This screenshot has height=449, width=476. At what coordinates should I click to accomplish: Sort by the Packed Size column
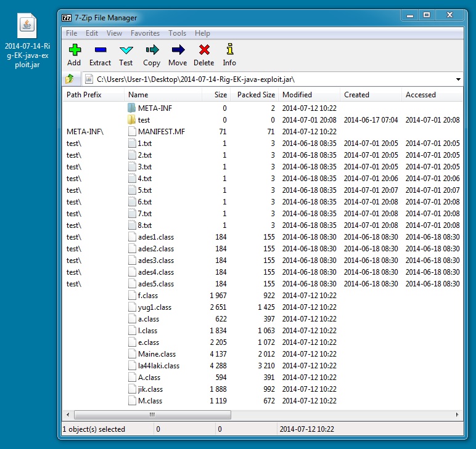coord(256,95)
